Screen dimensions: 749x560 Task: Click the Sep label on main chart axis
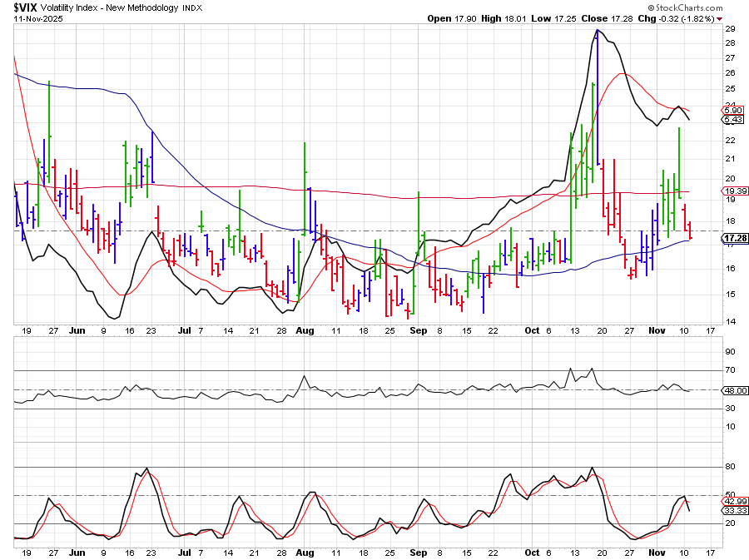click(418, 330)
